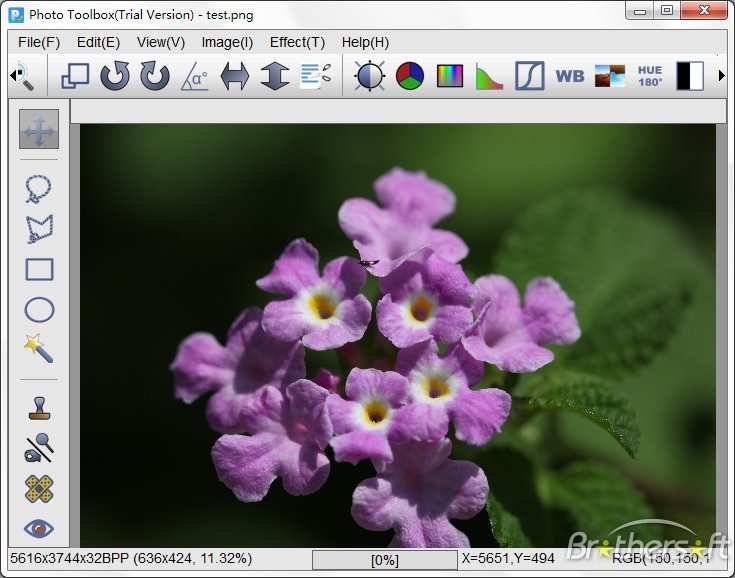Viewport: 735px width, 578px height.
Task: Select the Ellipse selection tool
Action: pos(39,310)
